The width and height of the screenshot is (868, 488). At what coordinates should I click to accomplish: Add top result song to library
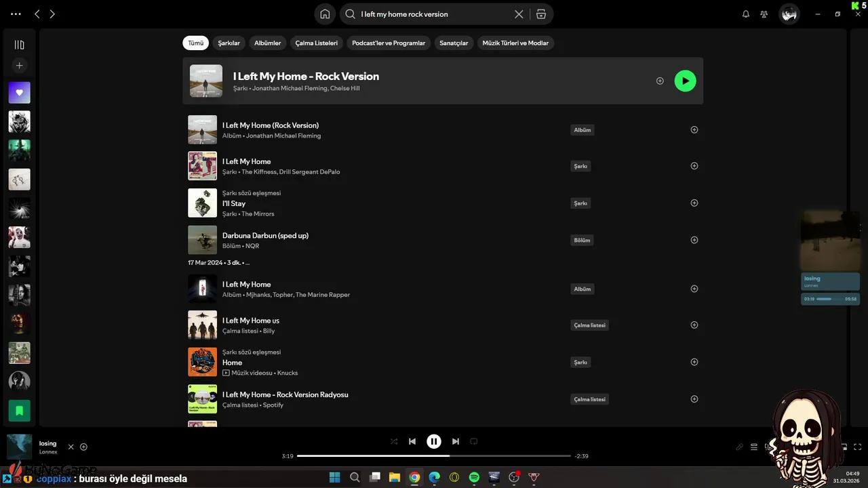click(x=660, y=81)
